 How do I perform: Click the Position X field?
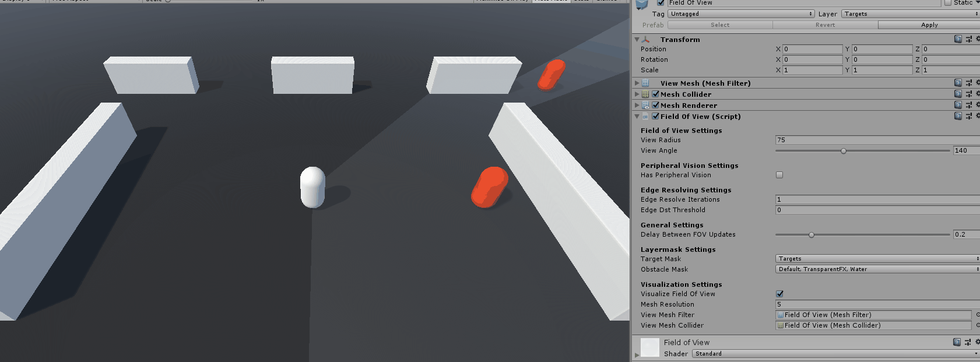click(x=812, y=49)
